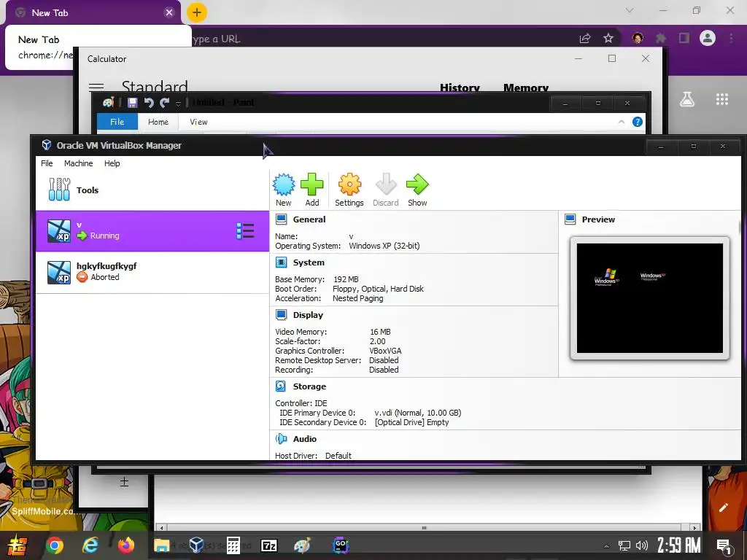This screenshot has height=560, width=747.
Task: Click the Calculator plus-minus key
Action: coord(124,483)
